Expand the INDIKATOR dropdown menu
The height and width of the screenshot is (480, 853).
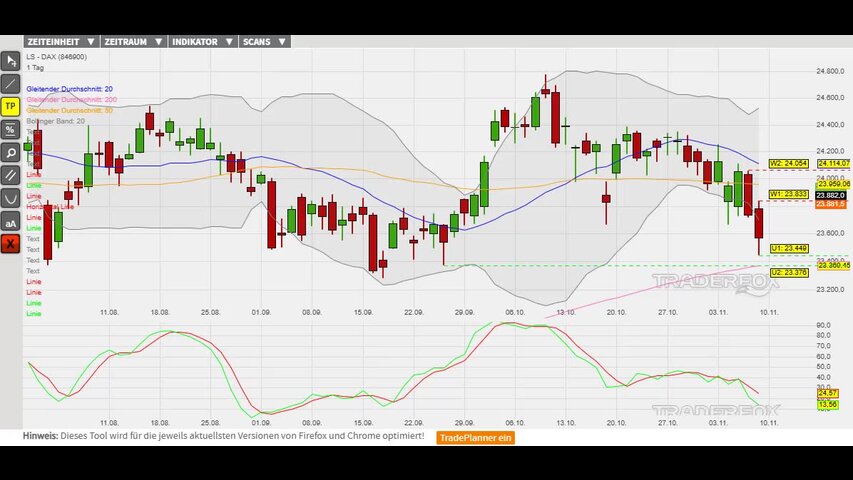coord(202,42)
